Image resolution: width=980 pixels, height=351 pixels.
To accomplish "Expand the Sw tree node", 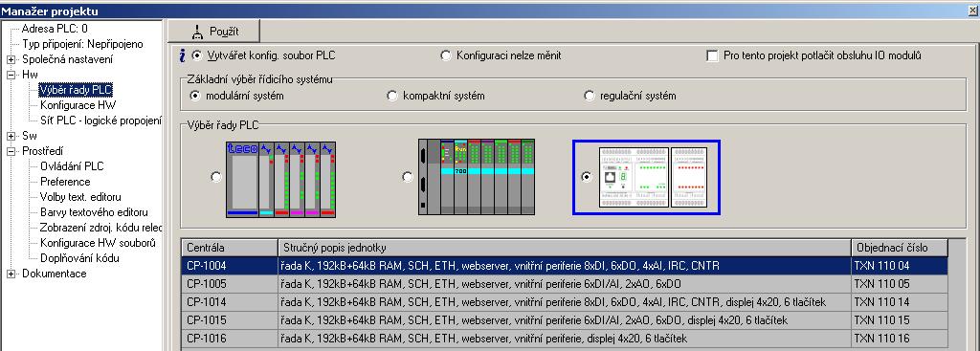I will [x=11, y=136].
